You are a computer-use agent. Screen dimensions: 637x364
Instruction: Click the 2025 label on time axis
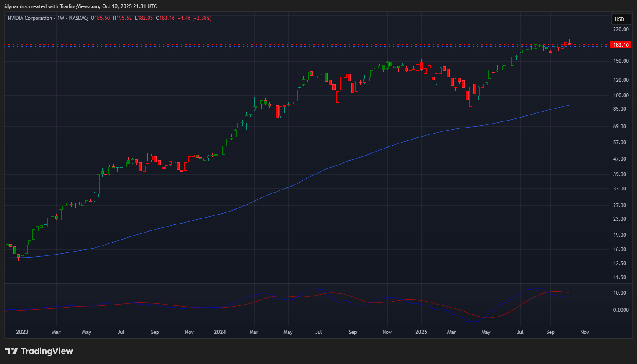(421, 332)
